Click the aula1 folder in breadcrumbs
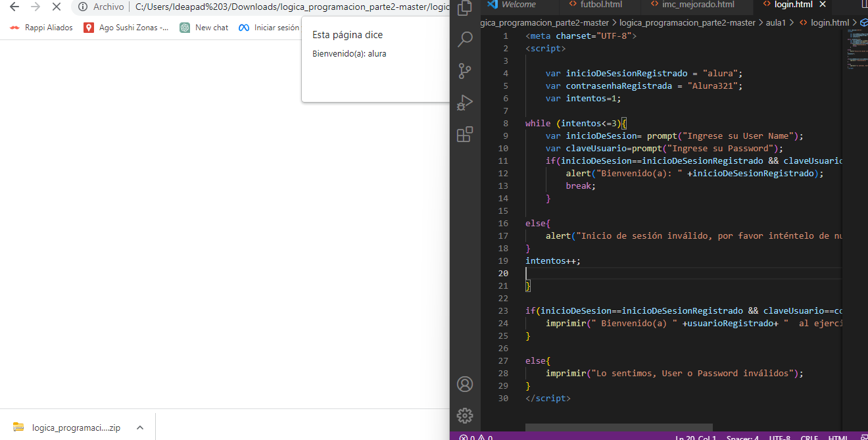Image resolution: width=868 pixels, height=440 pixels. [776, 22]
